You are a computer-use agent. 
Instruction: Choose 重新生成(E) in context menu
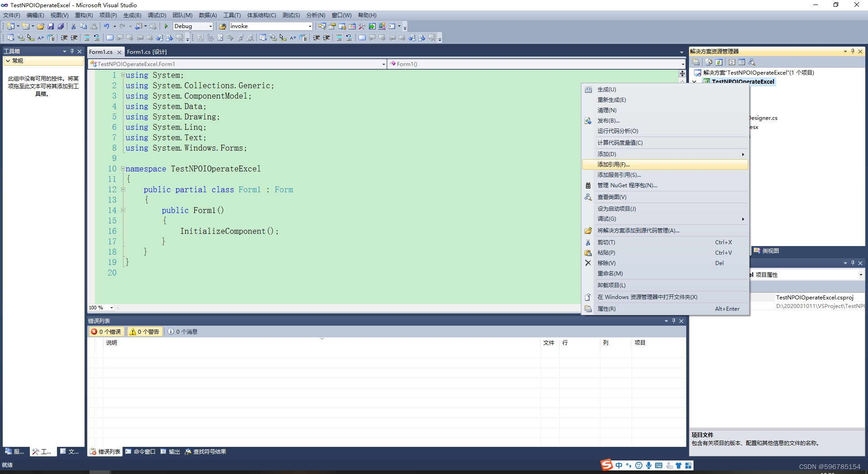pos(665,100)
